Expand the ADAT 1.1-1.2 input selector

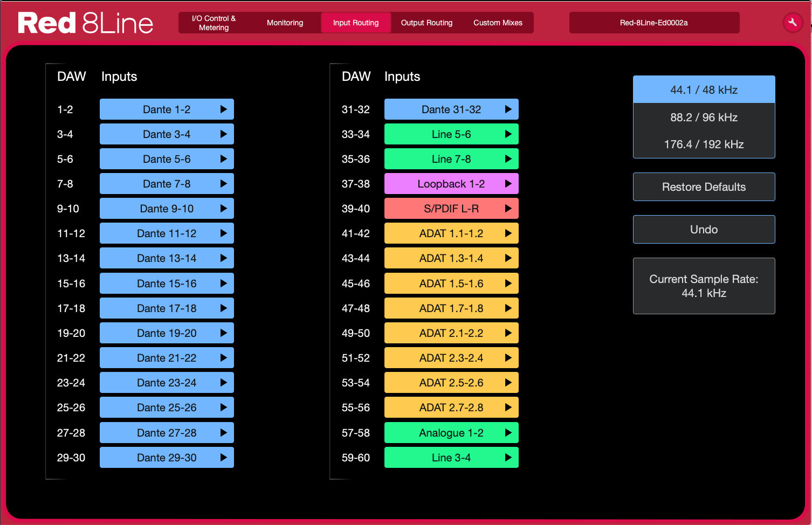(x=451, y=233)
